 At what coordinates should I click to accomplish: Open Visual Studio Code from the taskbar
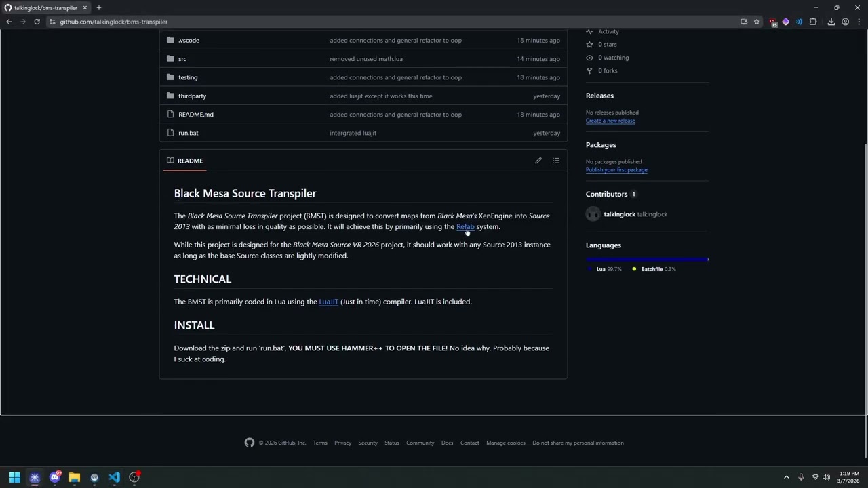pyautogui.click(x=114, y=477)
